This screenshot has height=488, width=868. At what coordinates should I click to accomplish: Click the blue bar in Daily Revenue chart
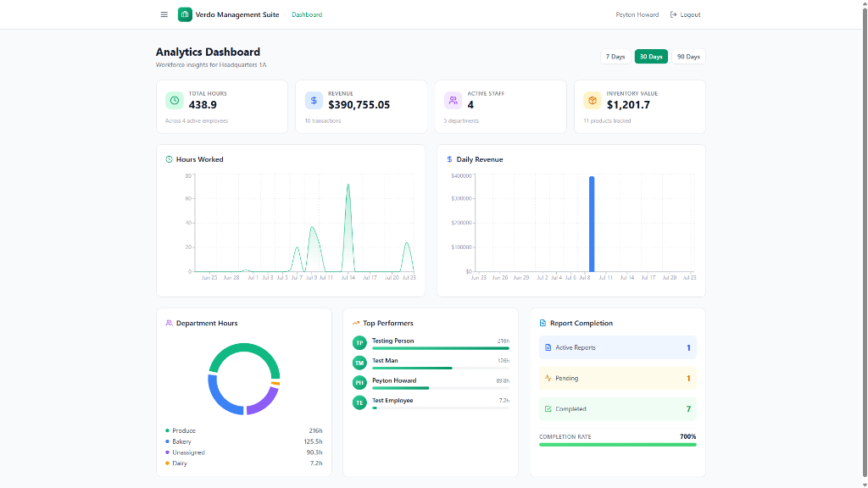pos(592,224)
